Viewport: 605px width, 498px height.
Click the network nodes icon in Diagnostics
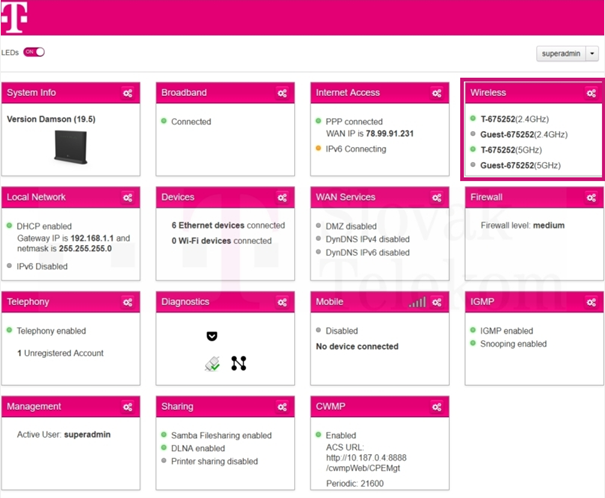point(238,363)
